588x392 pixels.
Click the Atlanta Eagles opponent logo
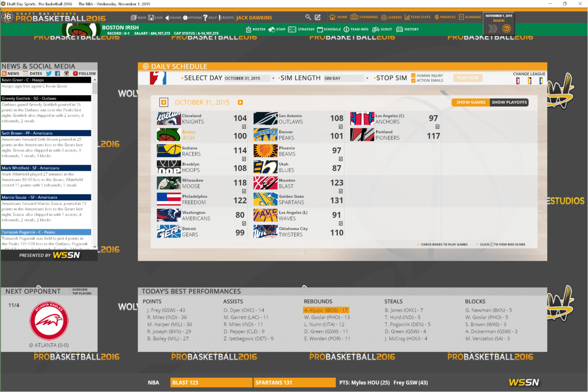tap(49, 320)
